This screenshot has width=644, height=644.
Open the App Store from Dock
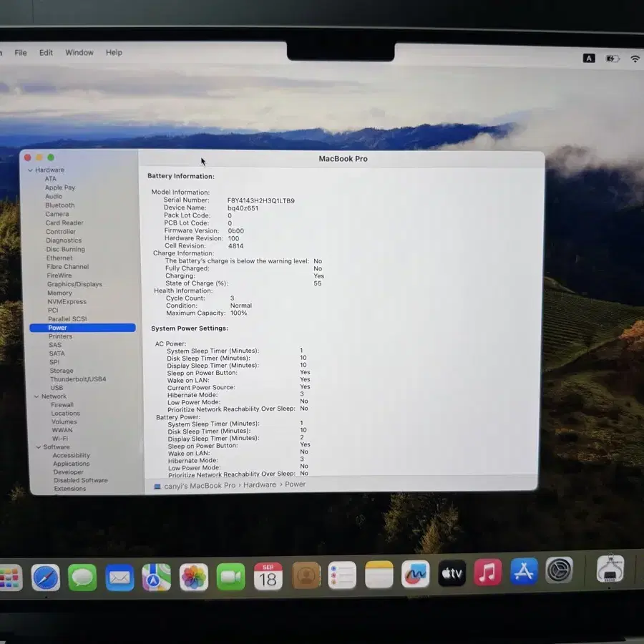[524, 571]
